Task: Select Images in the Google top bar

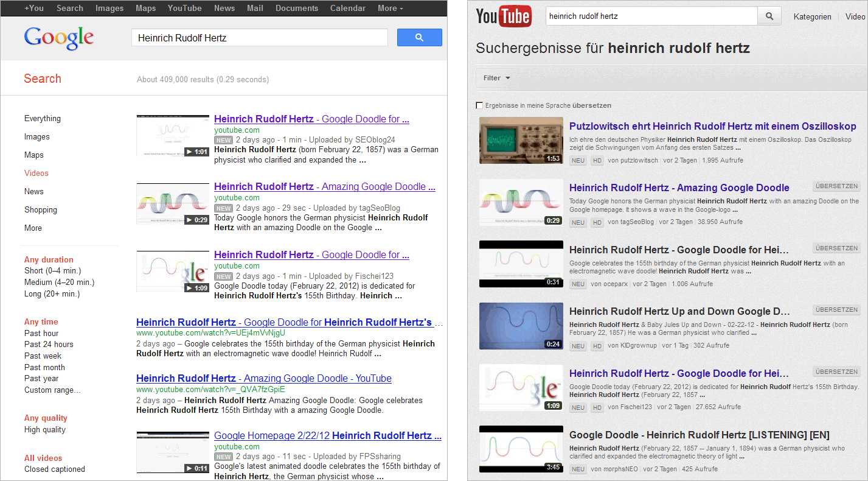Action: tap(109, 8)
